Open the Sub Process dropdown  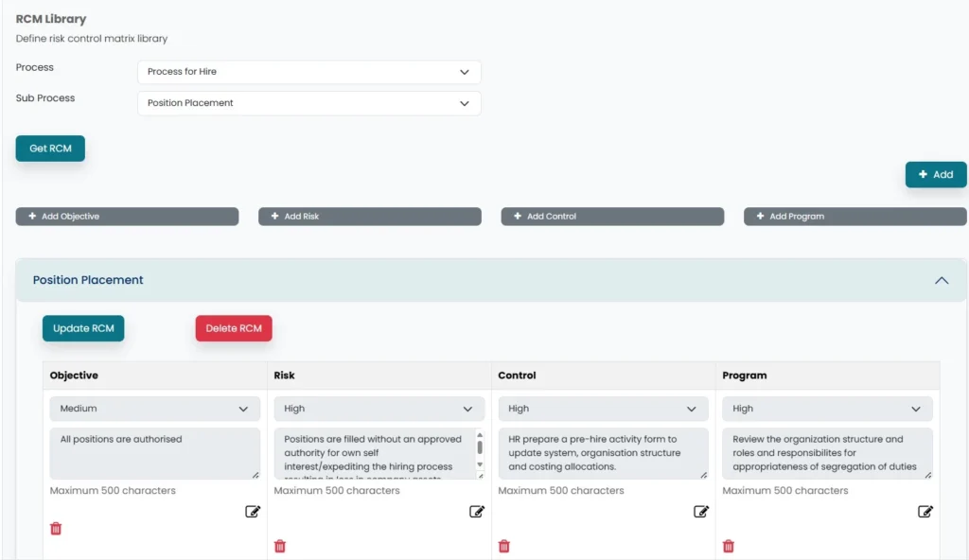[308, 103]
